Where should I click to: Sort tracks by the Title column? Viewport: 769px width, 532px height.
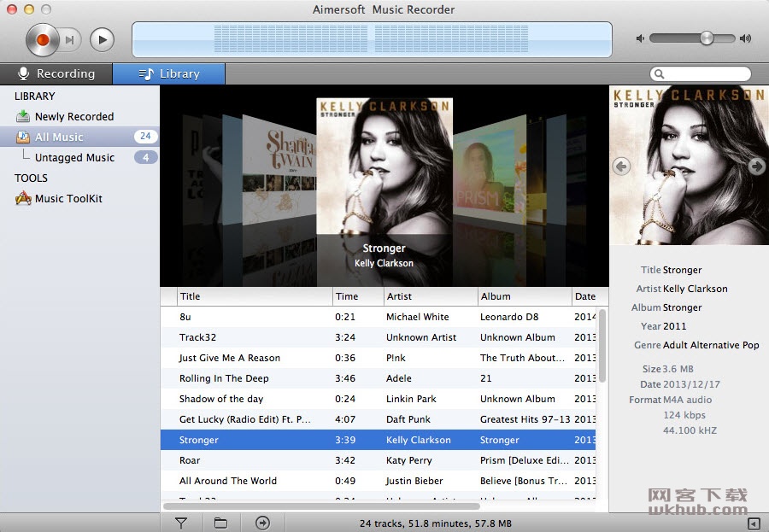[x=255, y=296]
